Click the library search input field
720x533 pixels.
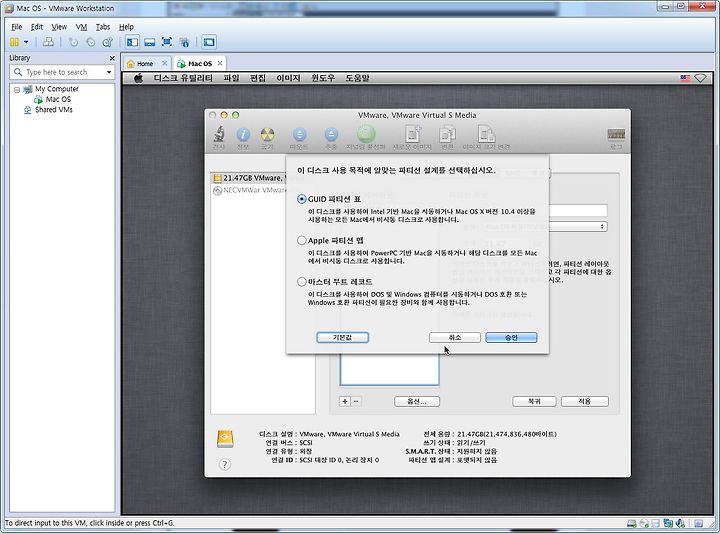[x=62, y=72]
